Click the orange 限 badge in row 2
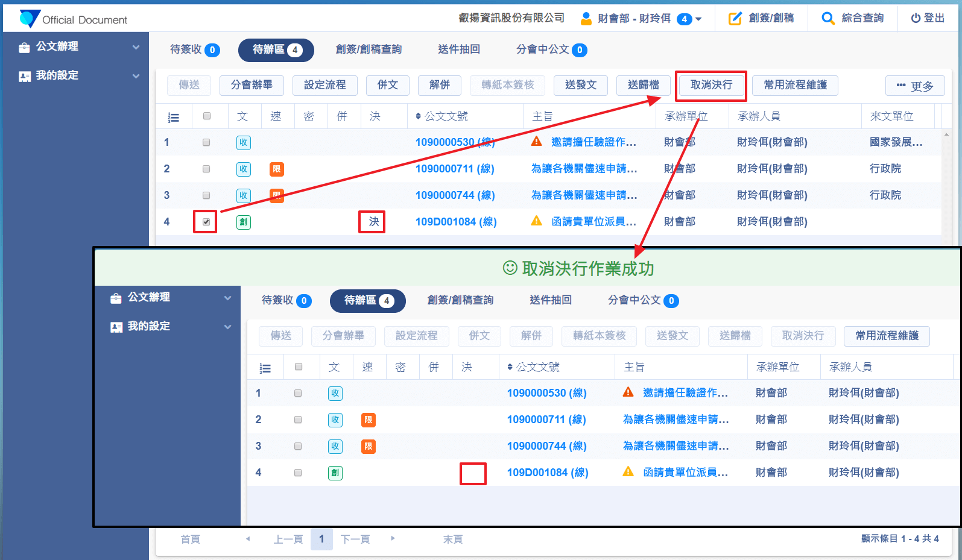Screen dimensions: 962x560 coord(276,169)
